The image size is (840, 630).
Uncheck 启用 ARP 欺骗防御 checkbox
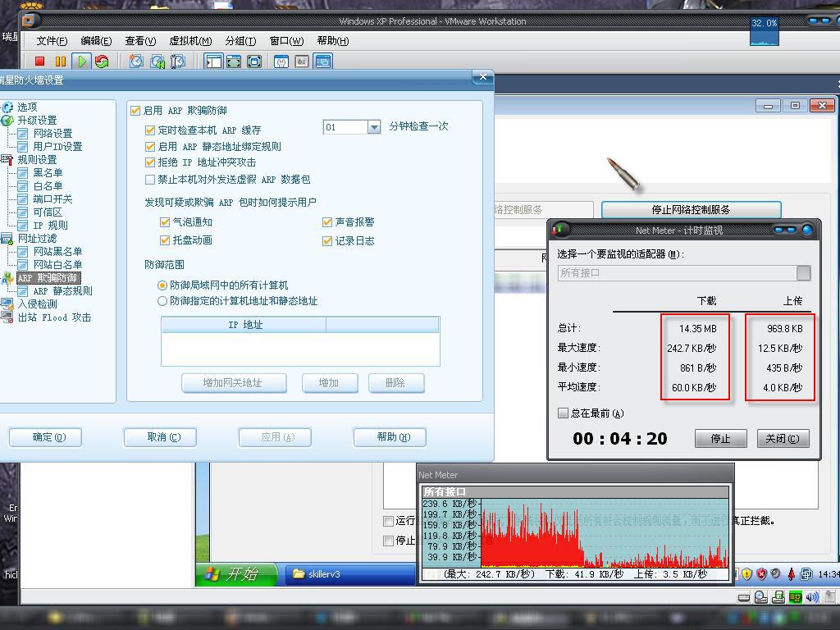point(135,110)
